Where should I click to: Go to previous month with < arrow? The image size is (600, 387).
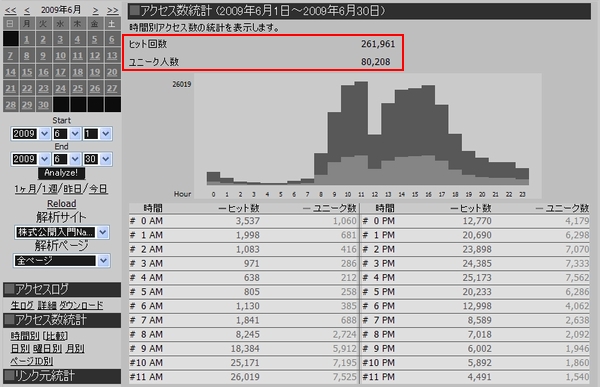[x=27, y=10]
